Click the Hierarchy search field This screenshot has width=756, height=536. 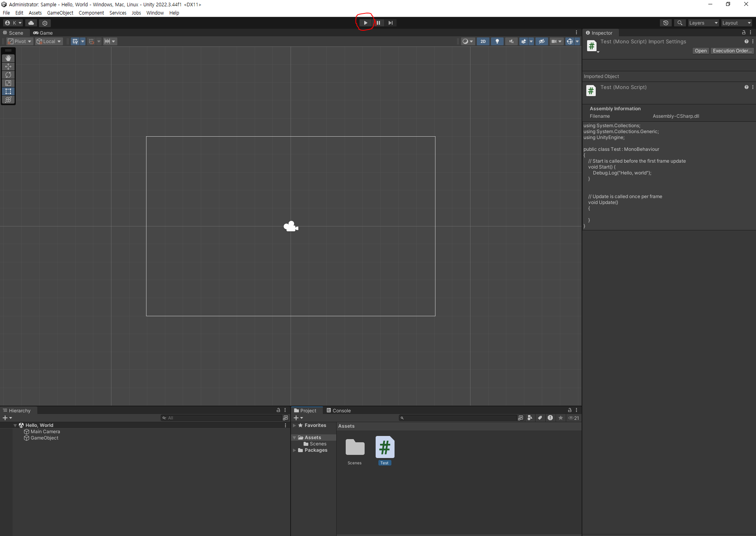pos(222,418)
